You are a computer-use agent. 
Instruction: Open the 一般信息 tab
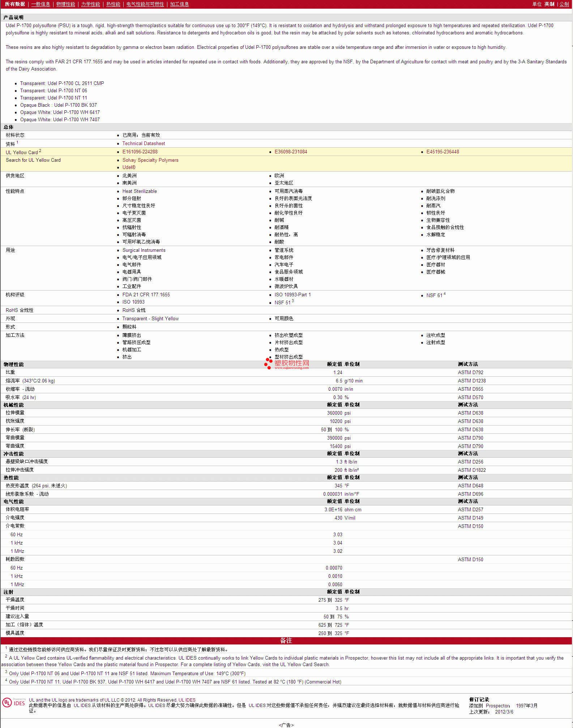coord(40,4)
